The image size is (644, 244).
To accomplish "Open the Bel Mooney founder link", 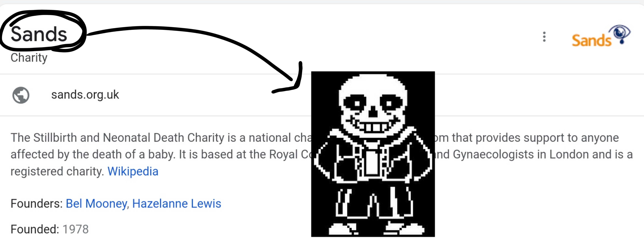I will [x=96, y=204].
